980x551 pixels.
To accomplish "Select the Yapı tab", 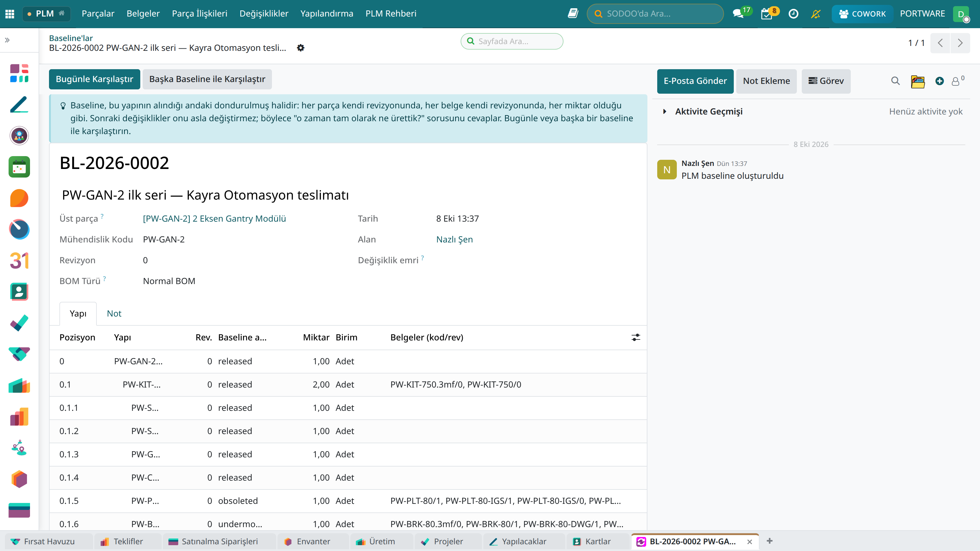I will pyautogui.click(x=78, y=313).
